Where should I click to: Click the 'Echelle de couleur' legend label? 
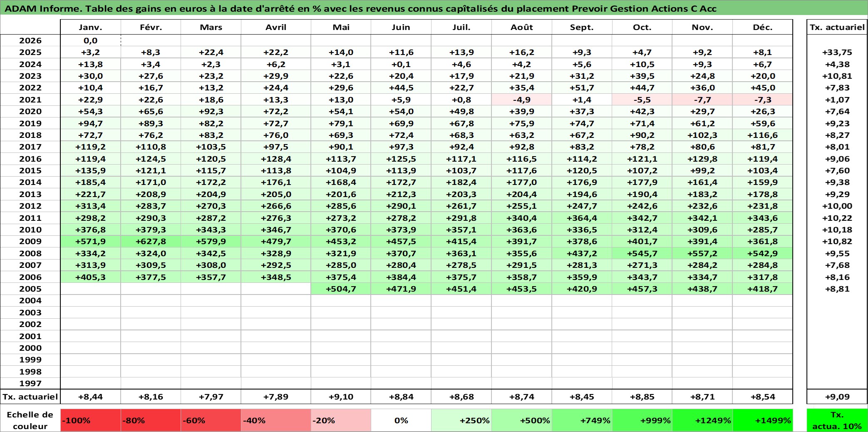(30, 420)
